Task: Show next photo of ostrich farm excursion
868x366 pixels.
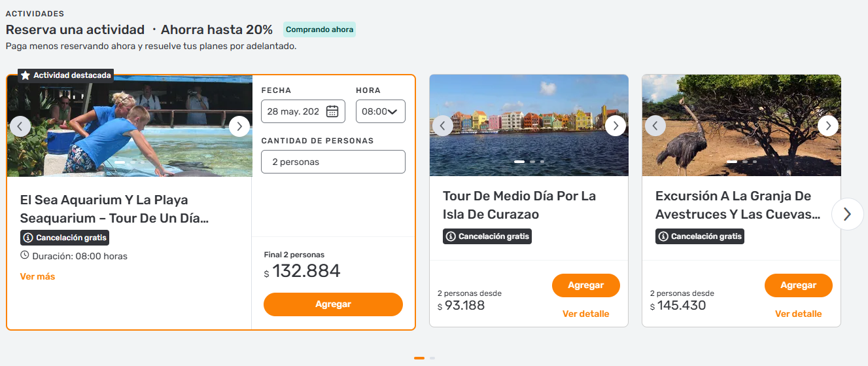Action: [x=828, y=126]
